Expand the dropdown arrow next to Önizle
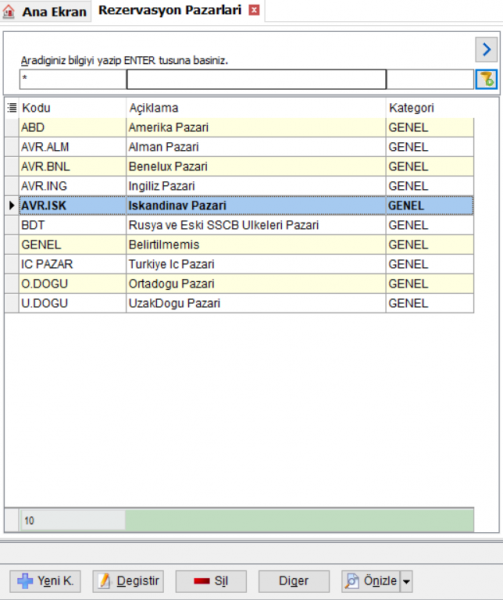Screen dimensions: 503x600 tap(406, 581)
